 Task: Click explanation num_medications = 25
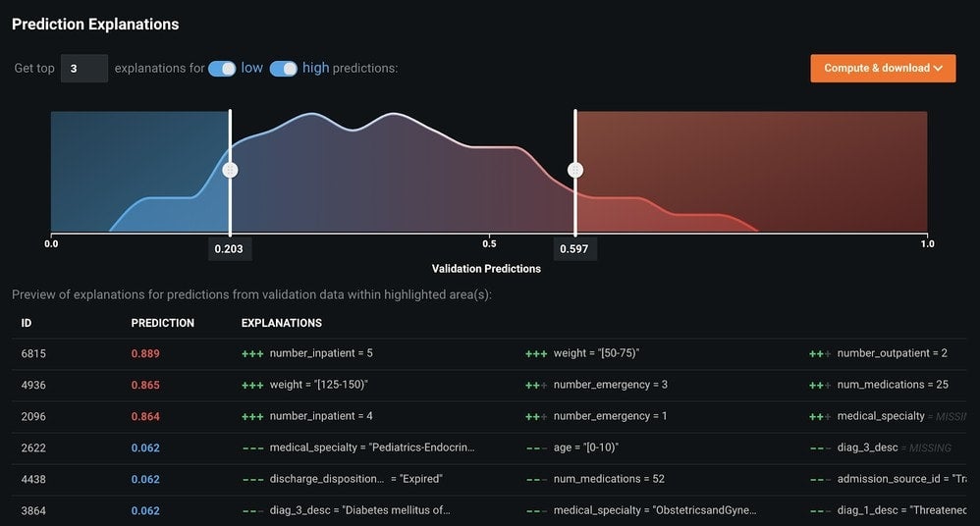click(x=893, y=384)
